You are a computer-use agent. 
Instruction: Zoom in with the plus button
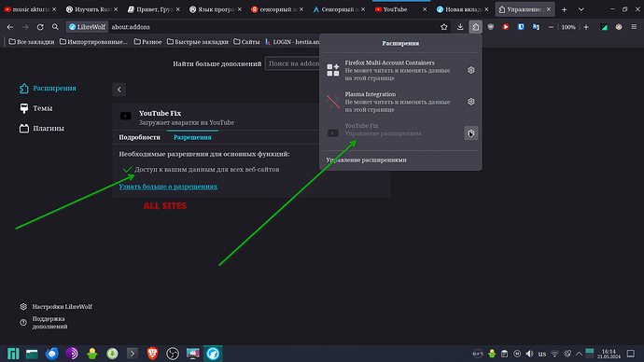click(x=586, y=27)
